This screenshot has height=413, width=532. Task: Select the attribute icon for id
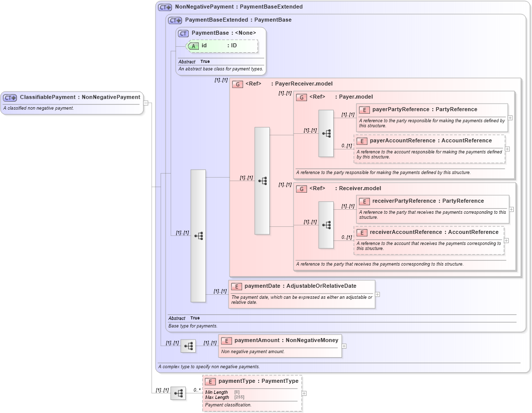click(x=193, y=45)
